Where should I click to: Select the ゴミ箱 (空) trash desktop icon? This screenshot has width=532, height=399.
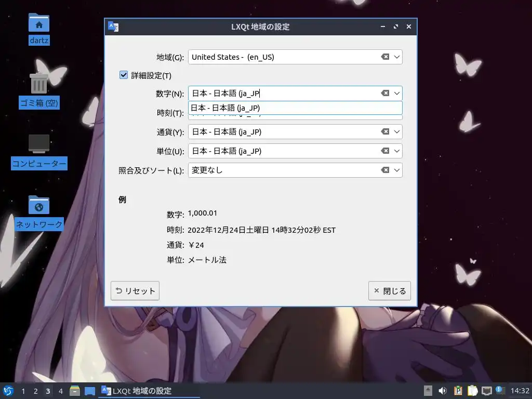pyautogui.click(x=39, y=90)
